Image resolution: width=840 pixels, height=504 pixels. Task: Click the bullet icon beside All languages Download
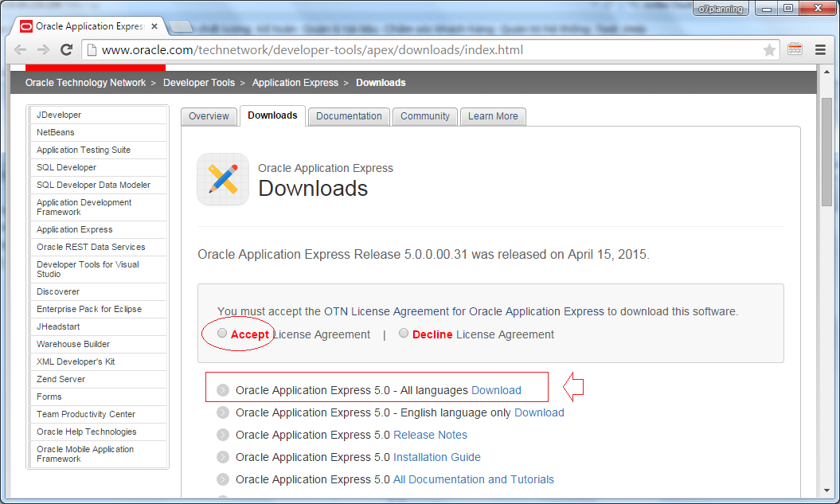(x=223, y=390)
